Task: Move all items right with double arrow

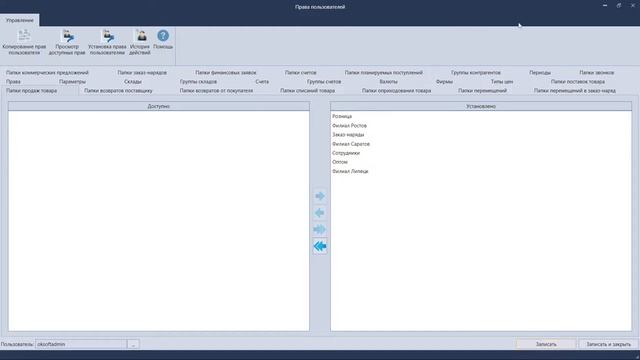Action: (x=320, y=229)
